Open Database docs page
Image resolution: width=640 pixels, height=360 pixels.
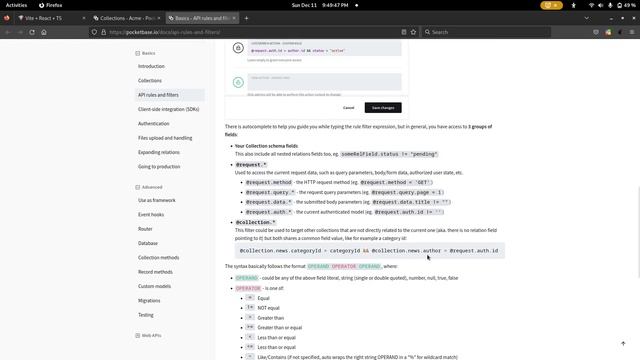pos(148,243)
